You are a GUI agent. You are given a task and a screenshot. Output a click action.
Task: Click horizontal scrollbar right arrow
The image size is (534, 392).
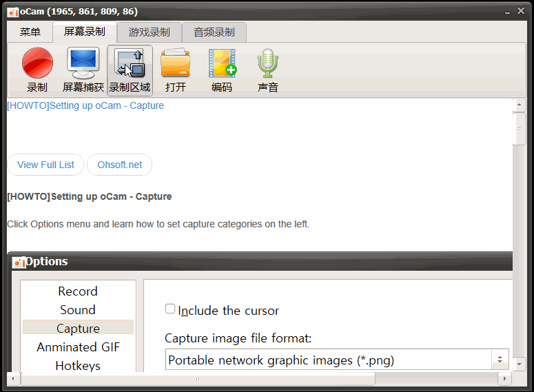504,379
